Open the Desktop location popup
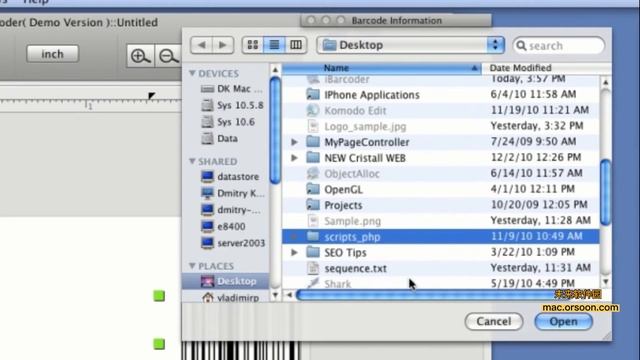The image size is (640, 360). point(411,45)
